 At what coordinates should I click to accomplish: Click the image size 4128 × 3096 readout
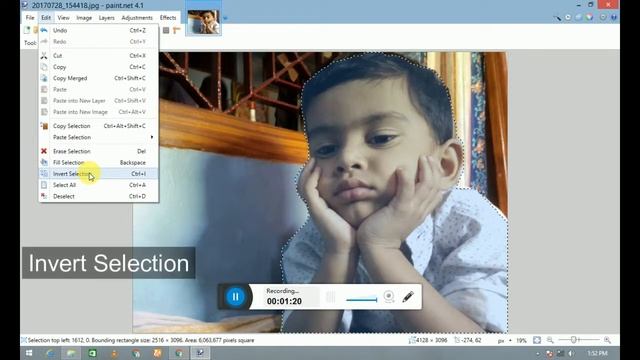(427, 340)
